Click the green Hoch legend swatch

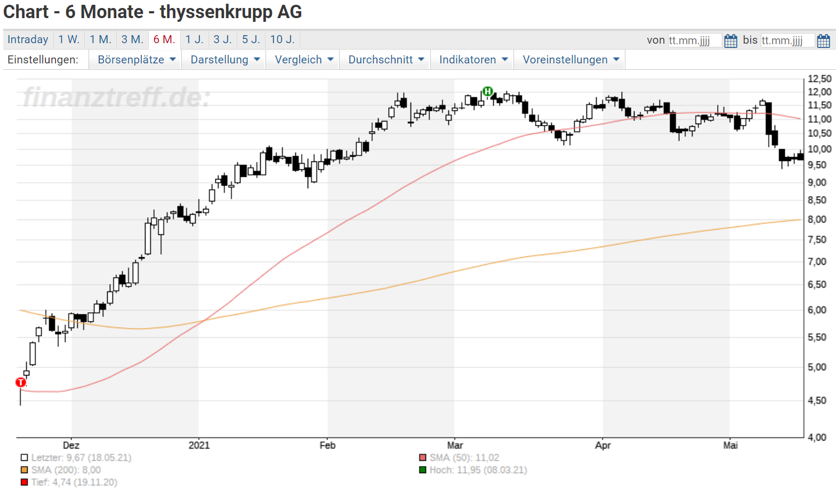pos(423,470)
